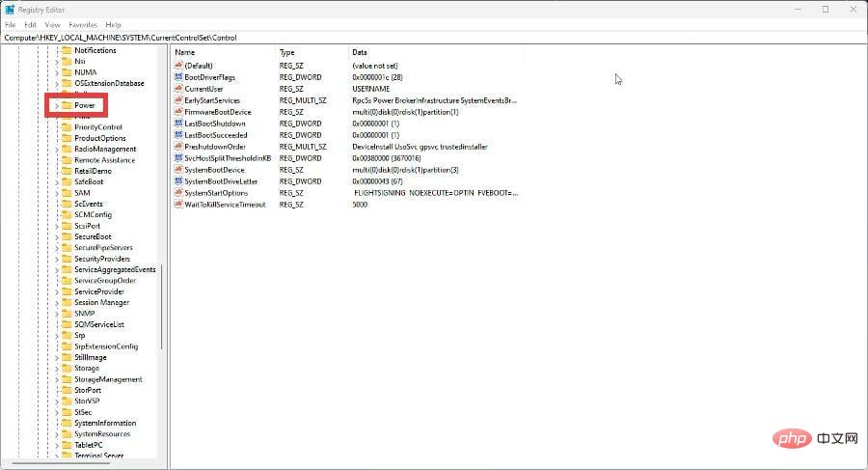This screenshot has height=470, width=868.
Task: Open the Help menu
Action: click(114, 25)
